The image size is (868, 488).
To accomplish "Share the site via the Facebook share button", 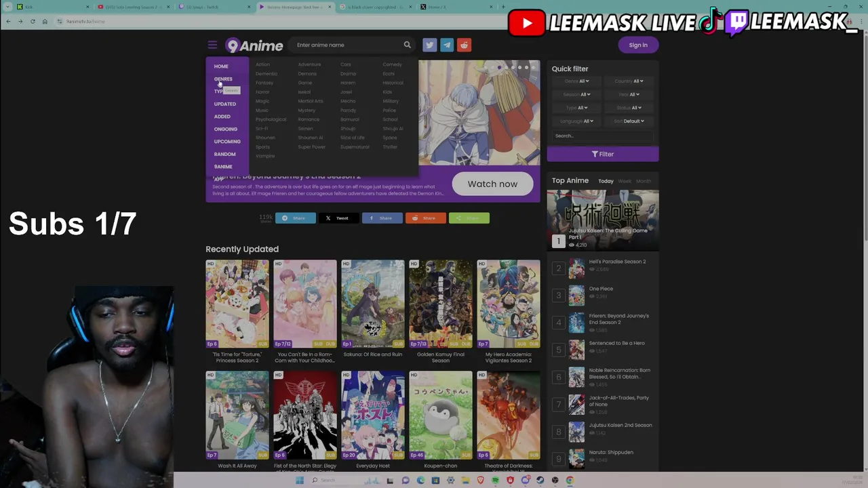I will click(382, 218).
